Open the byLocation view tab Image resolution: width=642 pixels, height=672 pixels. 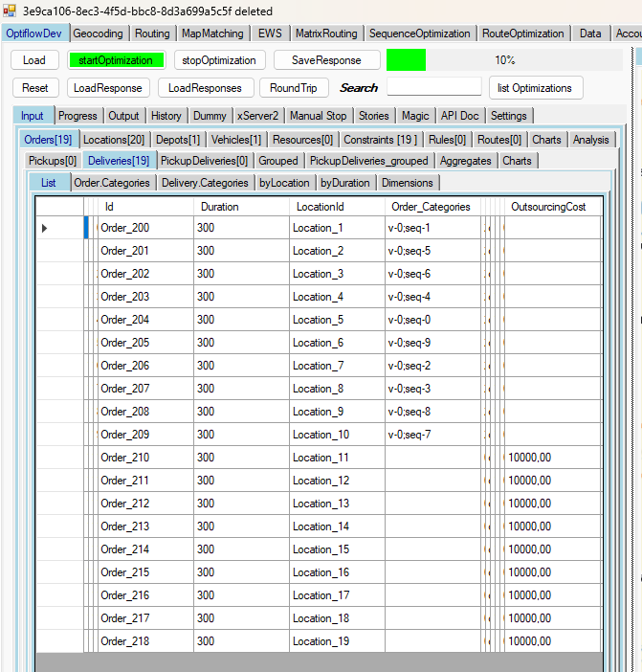coord(284,183)
